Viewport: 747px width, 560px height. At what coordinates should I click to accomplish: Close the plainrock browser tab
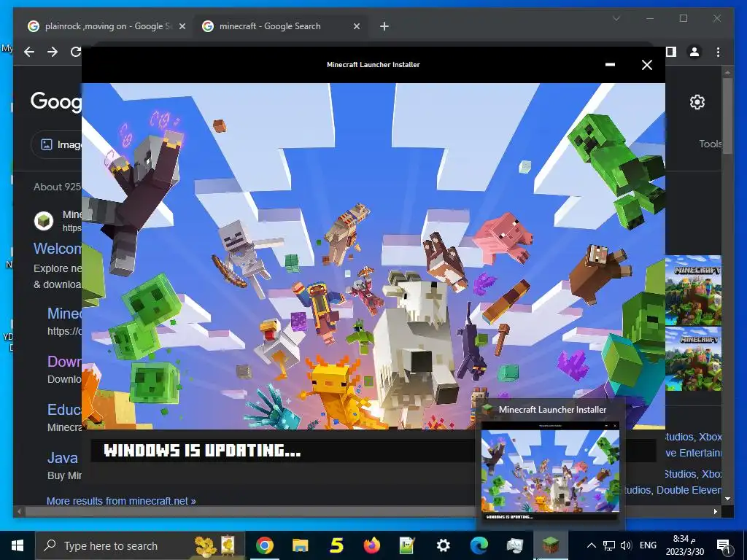[182, 27]
